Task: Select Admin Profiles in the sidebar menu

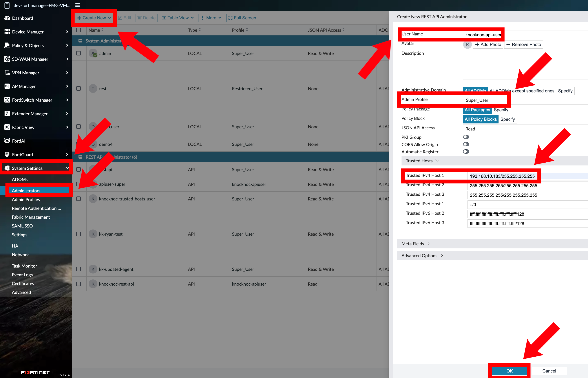Action: pyautogui.click(x=26, y=200)
